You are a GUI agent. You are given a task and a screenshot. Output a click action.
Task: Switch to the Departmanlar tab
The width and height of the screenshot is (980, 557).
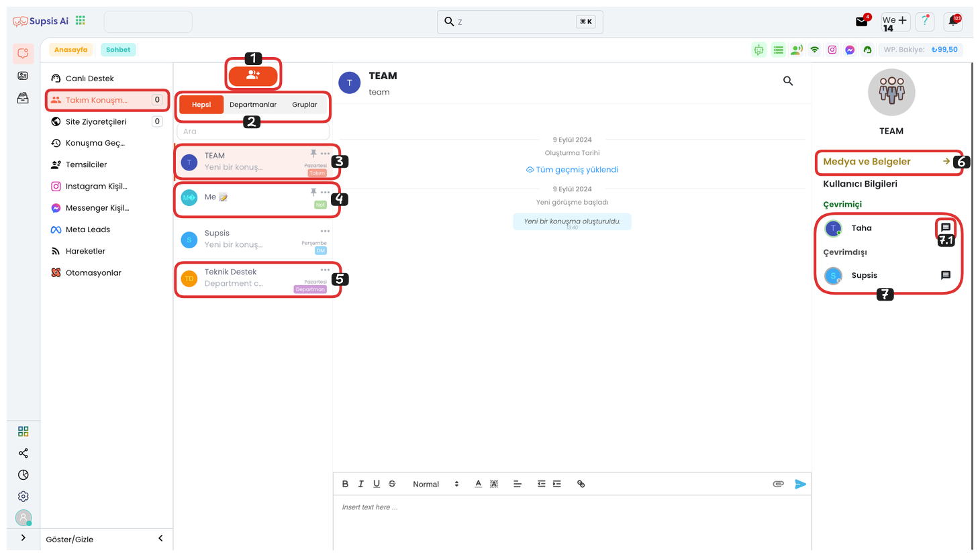click(253, 105)
